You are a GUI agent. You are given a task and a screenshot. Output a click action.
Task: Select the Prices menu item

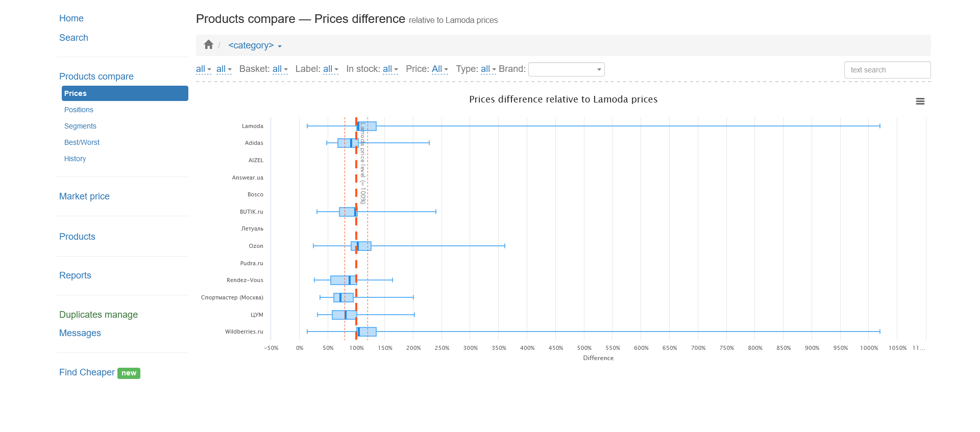pyautogui.click(x=125, y=93)
